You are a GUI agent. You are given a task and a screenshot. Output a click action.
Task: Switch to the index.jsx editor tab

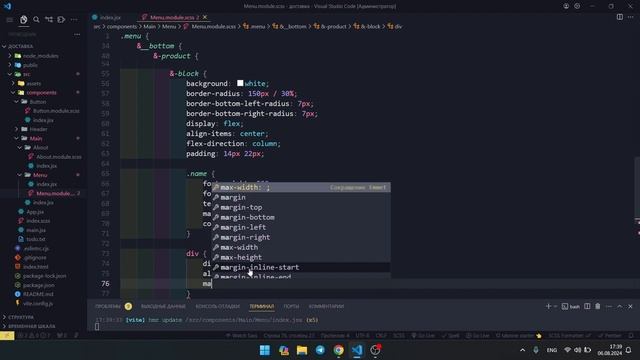point(107,18)
